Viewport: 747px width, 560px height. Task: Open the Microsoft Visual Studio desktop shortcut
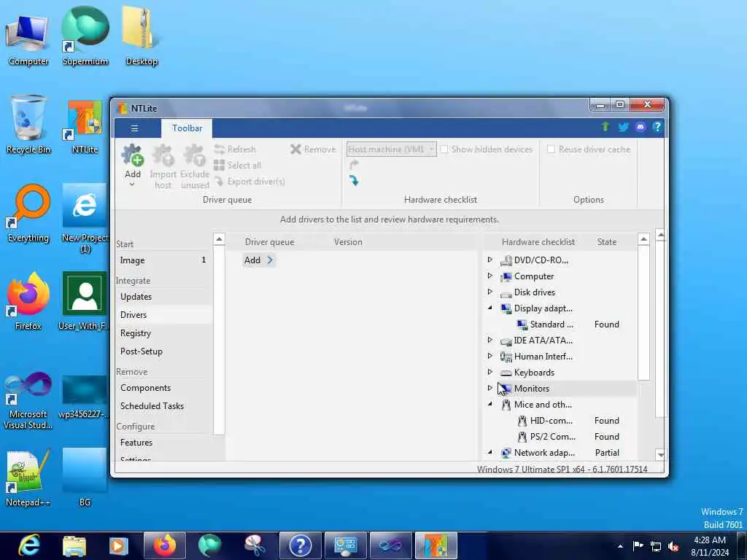tap(28, 400)
